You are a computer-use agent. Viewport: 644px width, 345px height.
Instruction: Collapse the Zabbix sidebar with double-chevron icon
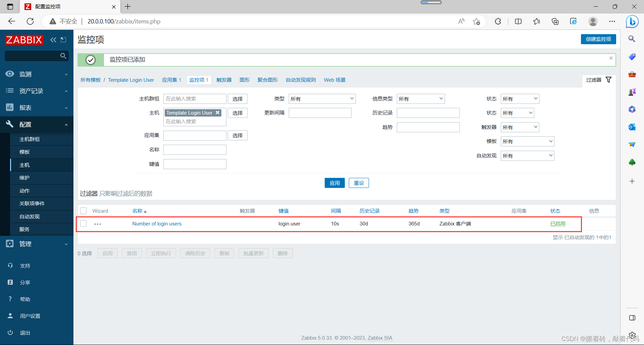(53, 40)
